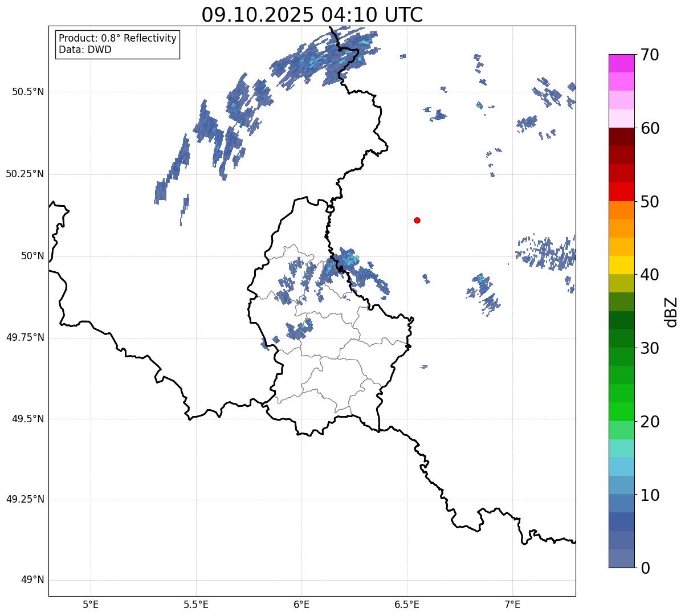685x616 pixels.
Task: Click the dark maroon colorbar swatch below 60
Action: click(x=621, y=137)
